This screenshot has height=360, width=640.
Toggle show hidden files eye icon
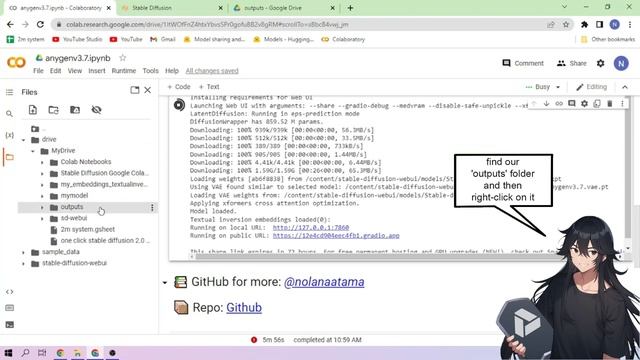pos(96,110)
